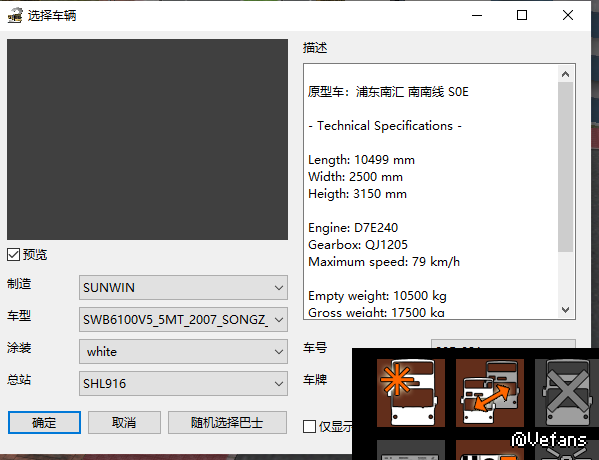Click the description scrollbar down arrow
599x460 pixels.
click(566, 309)
